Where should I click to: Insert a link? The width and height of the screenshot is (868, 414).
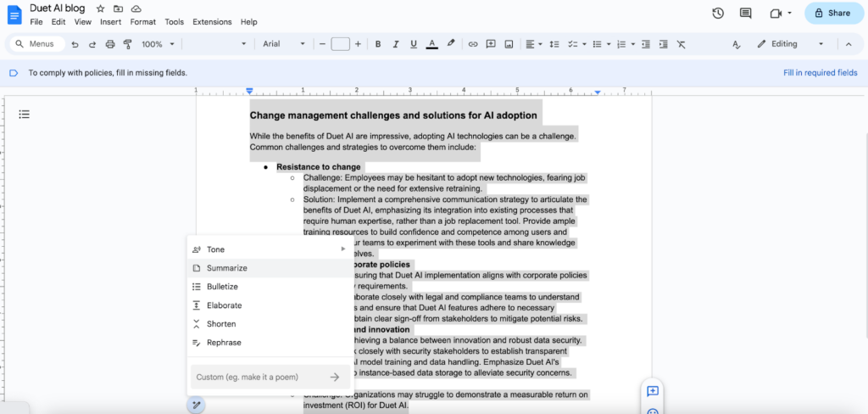473,44
